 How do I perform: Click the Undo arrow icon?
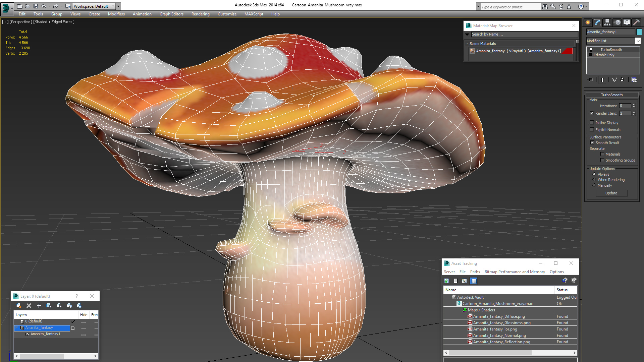(x=44, y=6)
